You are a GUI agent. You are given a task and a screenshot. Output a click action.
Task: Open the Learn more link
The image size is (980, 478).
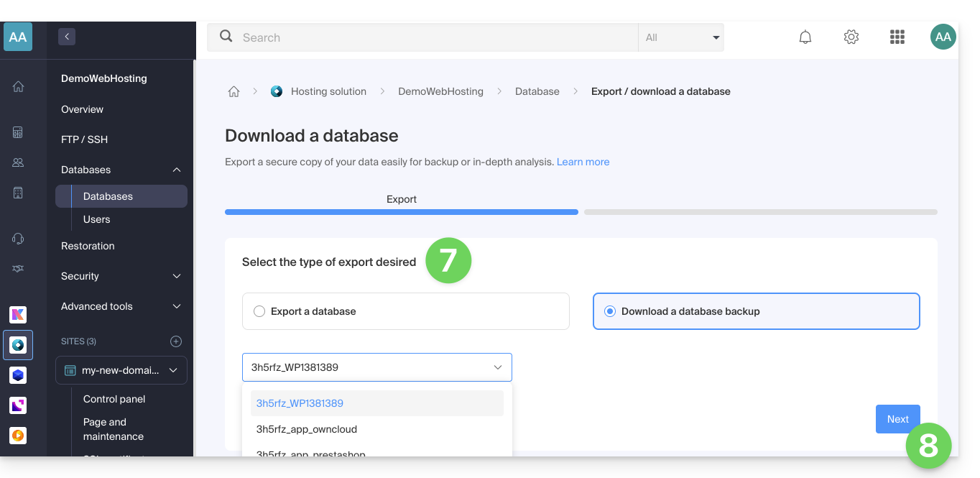click(x=583, y=162)
